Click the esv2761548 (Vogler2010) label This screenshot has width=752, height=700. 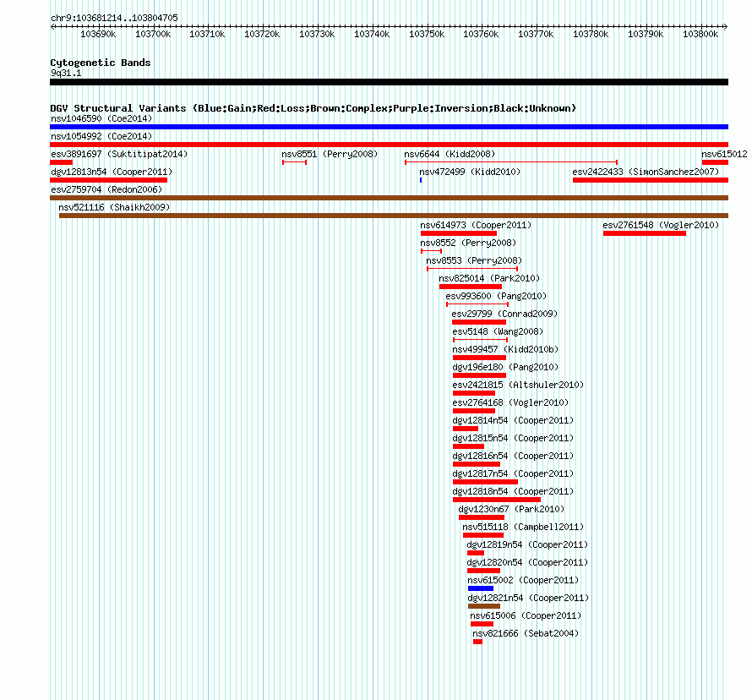(661, 225)
